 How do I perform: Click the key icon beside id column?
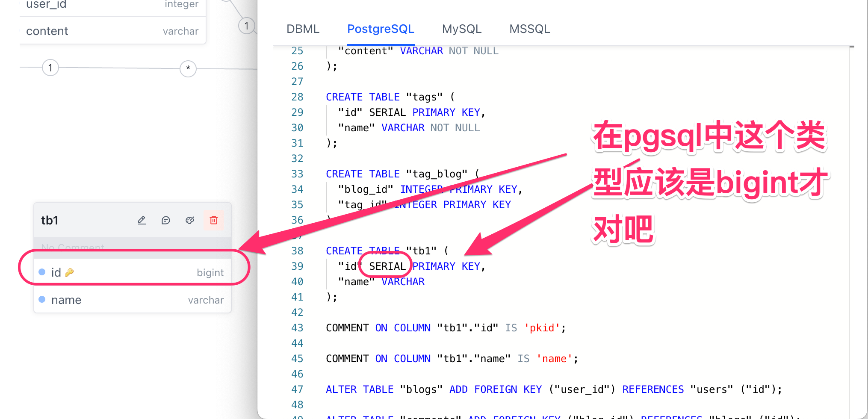click(69, 272)
